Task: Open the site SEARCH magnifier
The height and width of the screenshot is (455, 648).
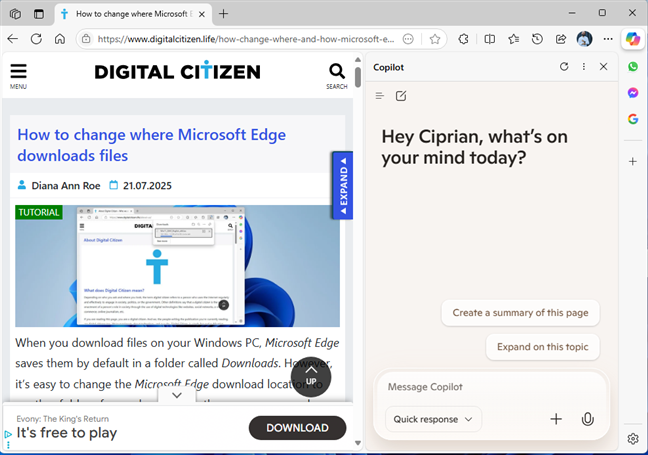Action: point(337,76)
